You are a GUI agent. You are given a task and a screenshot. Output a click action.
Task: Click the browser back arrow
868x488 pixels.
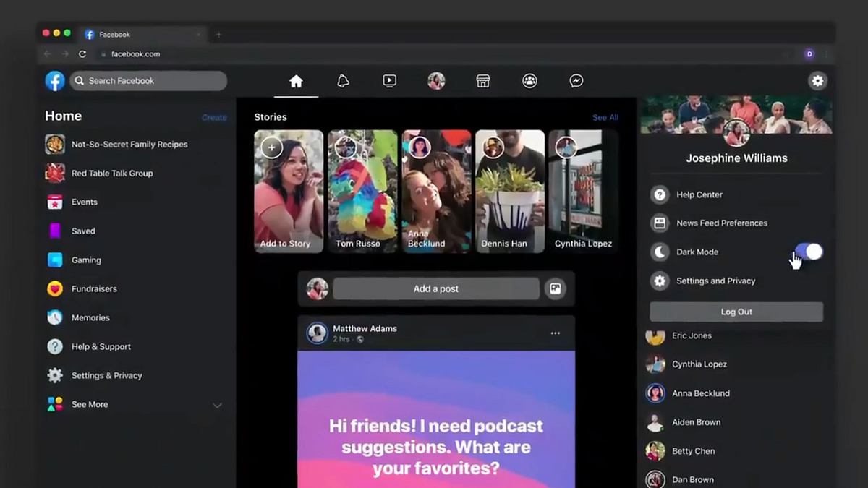click(x=48, y=54)
